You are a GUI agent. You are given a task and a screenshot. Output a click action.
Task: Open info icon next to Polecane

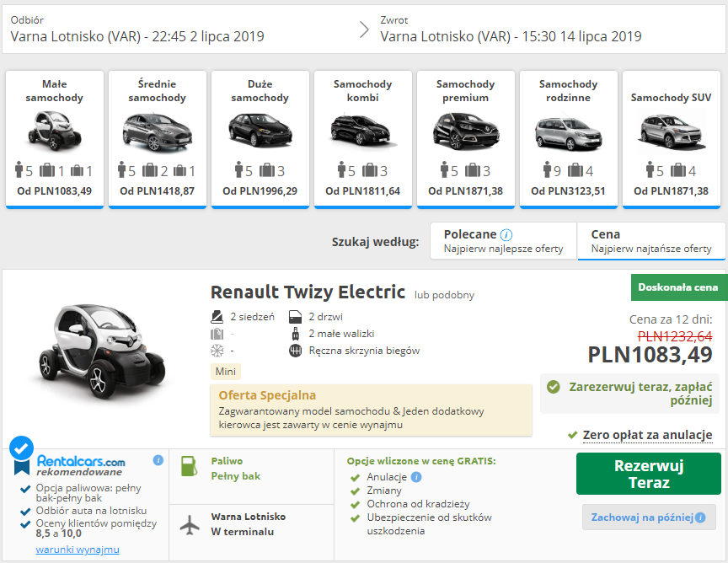(506, 234)
